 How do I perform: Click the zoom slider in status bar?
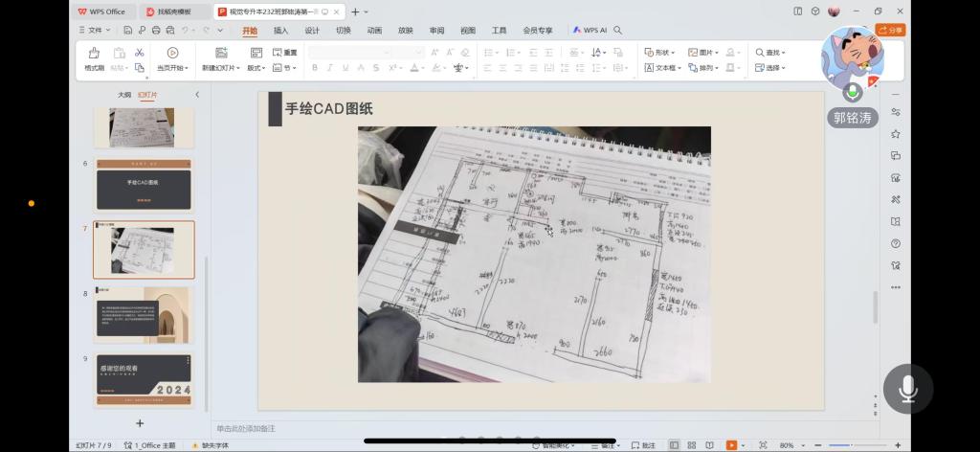pos(842,445)
